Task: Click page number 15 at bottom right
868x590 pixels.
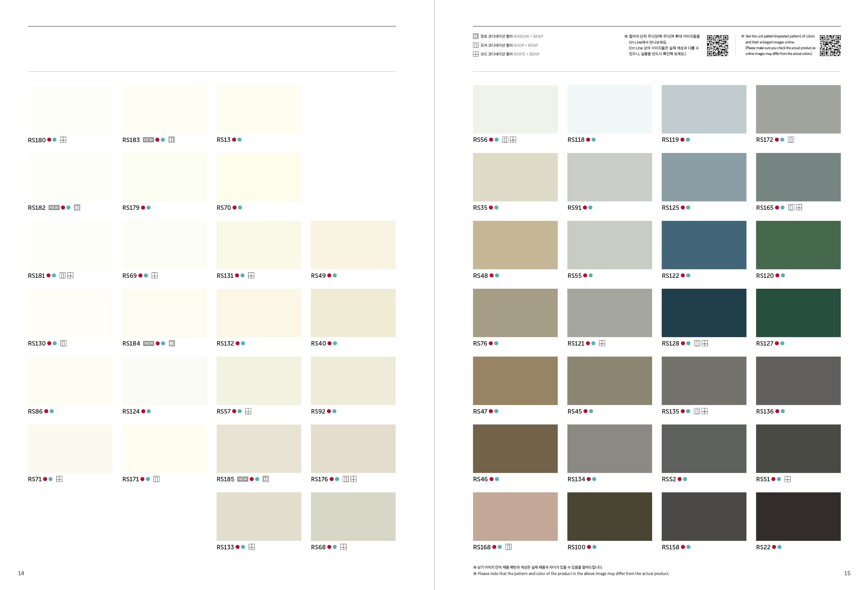Action: (847, 573)
